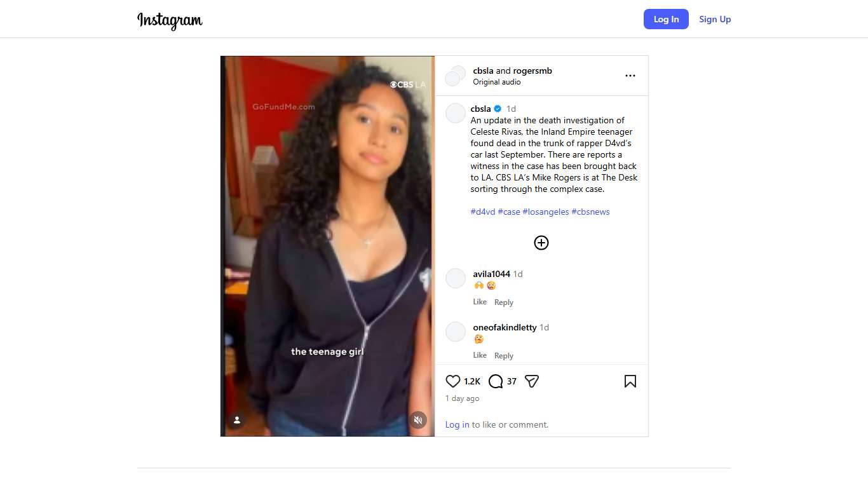The image size is (868, 488).
Task: Reply to oneofakindletty's comment
Action: (503, 356)
